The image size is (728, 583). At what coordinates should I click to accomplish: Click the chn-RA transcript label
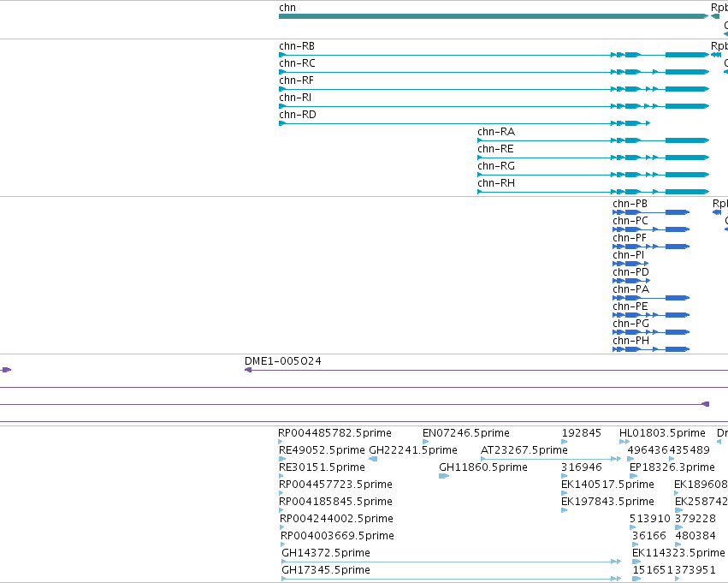496,132
